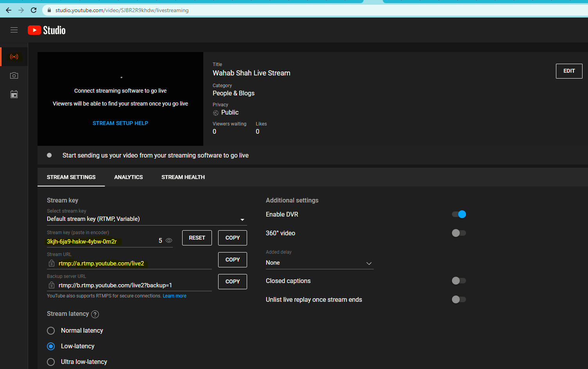Click the EDIT button
Viewport: 588px width, 369px height.
(569, 71)
